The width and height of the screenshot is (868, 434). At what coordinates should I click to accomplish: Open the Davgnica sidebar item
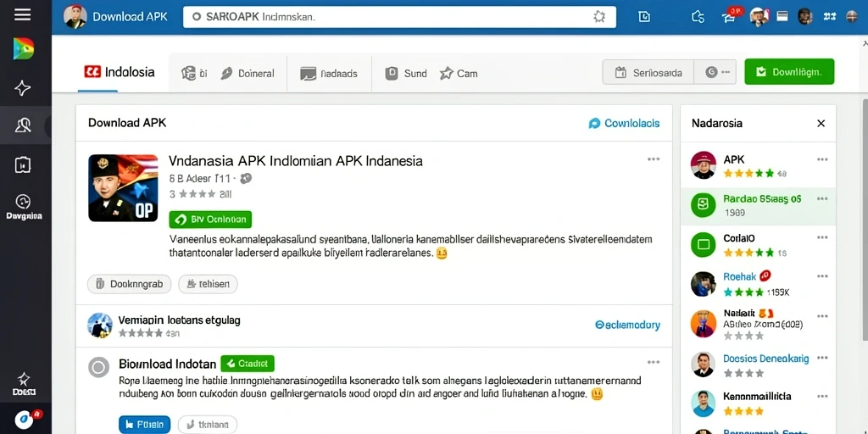point(24,207)
